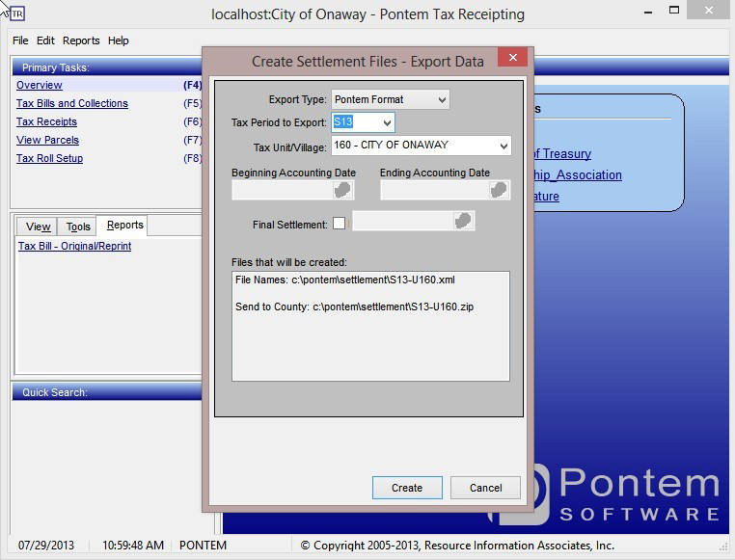Expand the Export Type dropdown
735x560 pixels.
[442, 99]
